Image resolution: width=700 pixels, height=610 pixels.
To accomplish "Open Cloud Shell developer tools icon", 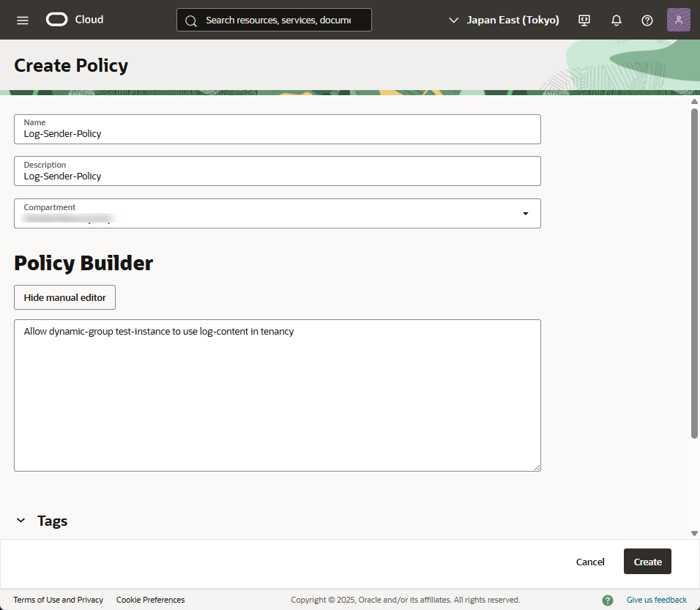I will point(584,20).
